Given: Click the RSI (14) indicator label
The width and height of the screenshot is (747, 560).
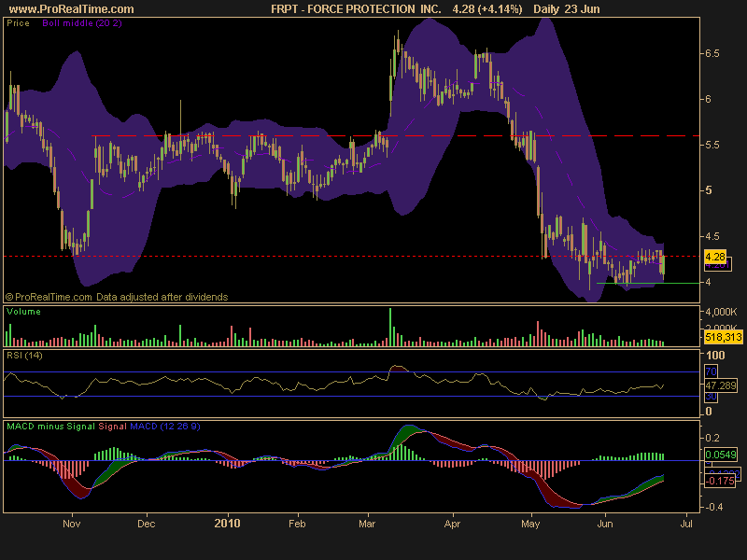Looking at the screenshot, I should pyautogui.click(x=24, y=356).
